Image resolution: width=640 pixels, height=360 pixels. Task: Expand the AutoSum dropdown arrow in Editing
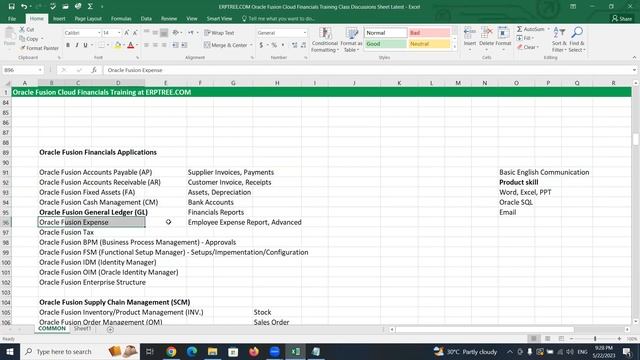click(548, 29)
